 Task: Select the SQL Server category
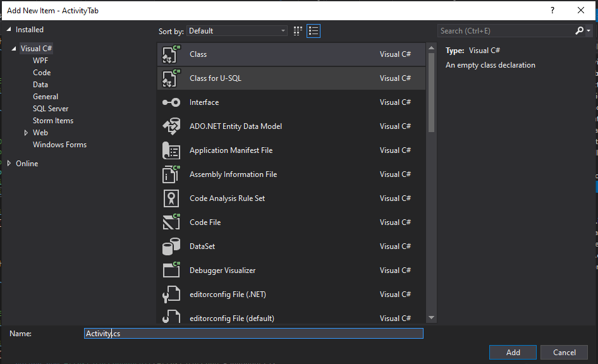pyautogui.click(x=51, y=109)
